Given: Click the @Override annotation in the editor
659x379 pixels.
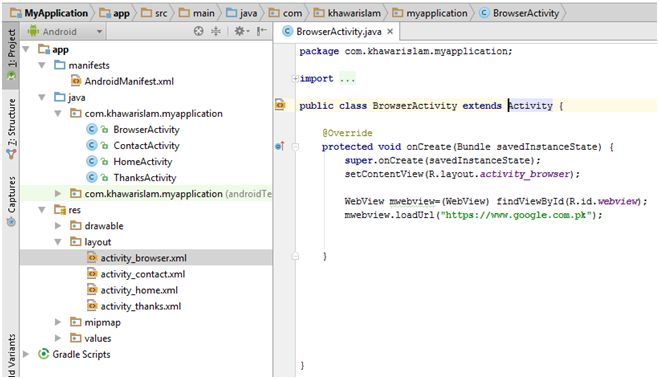Looking at the screenshot, I should (347, 133).
